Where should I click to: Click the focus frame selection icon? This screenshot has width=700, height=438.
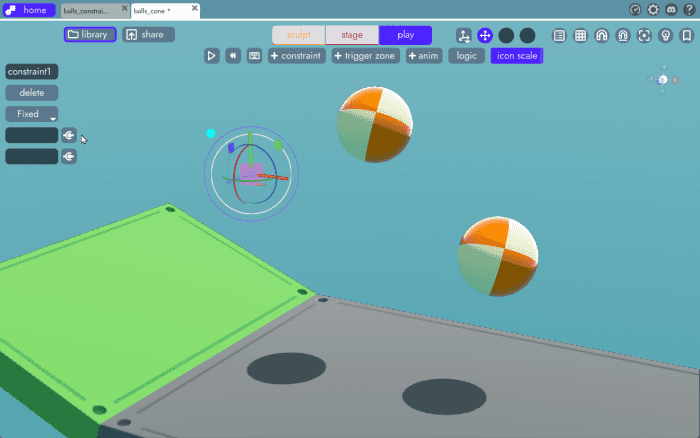(644, 35)
